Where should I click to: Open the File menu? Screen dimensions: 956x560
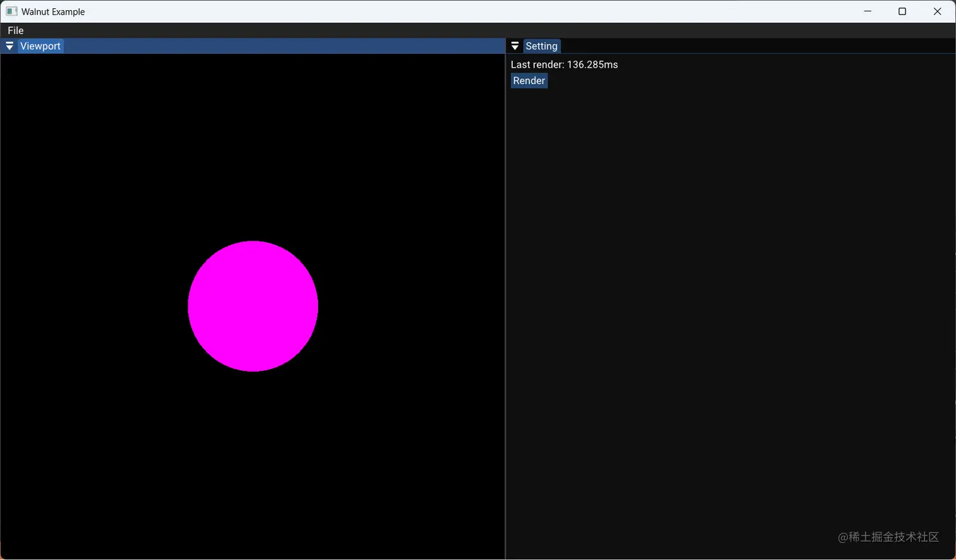[x=16, y=30]
